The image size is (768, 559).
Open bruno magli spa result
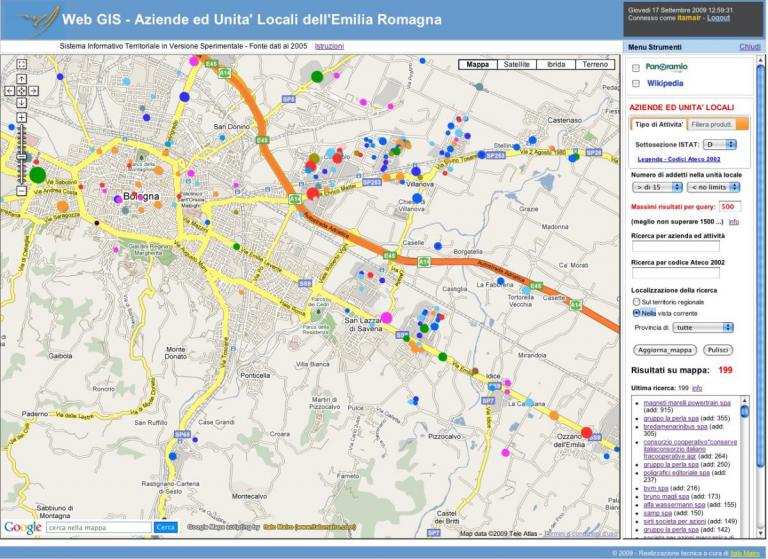[666, 496]
